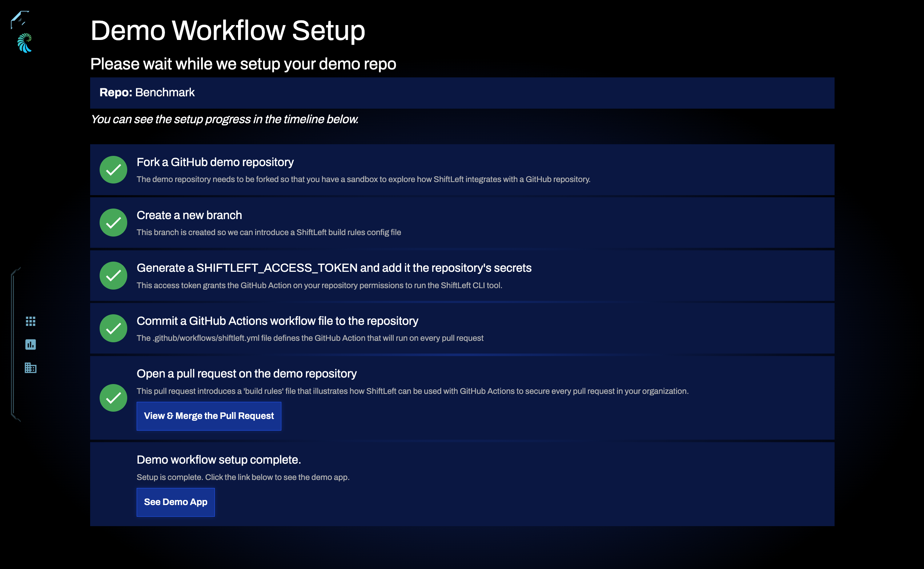Click 'Open a pull request on the demo repository'
The height and width of the screenshot is (569, 924).
[246, 374]
